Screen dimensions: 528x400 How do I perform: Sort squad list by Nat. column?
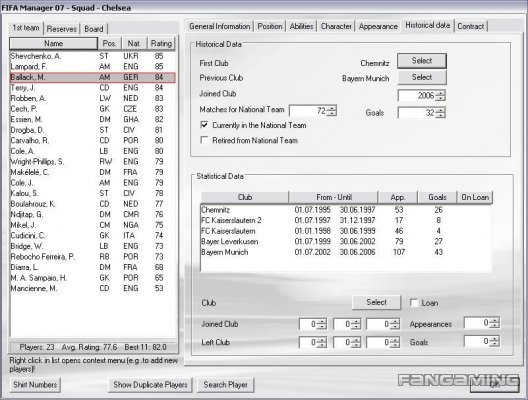pos(134,43)
